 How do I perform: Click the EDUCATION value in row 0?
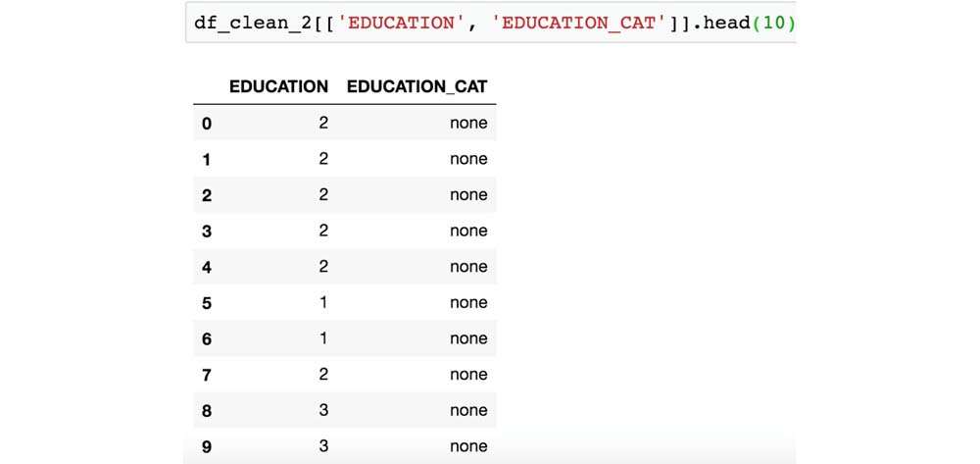[x=323, y=123]
